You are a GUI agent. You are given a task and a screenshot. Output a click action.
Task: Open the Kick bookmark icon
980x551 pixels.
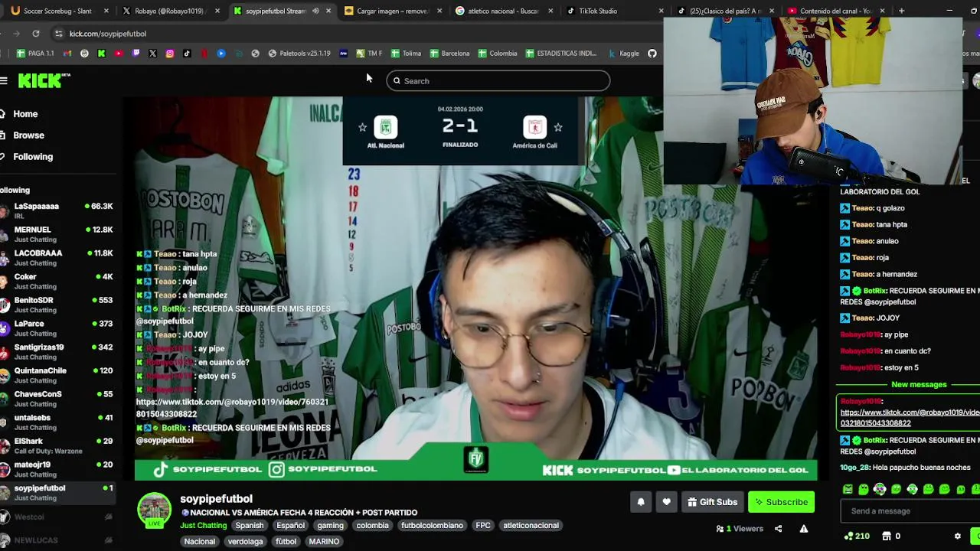tap(101, 54)
